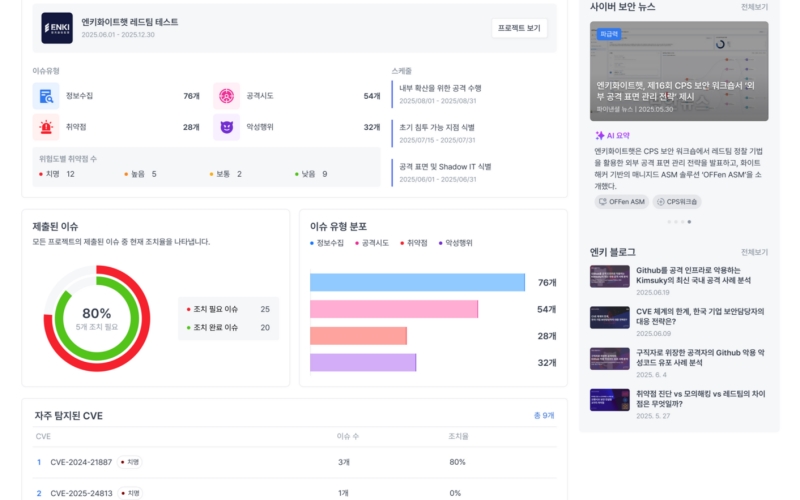Open schedule item 내부 확산을 위한 공격 수행
This screenshot has height=500, width=800.
pos(440,94)
